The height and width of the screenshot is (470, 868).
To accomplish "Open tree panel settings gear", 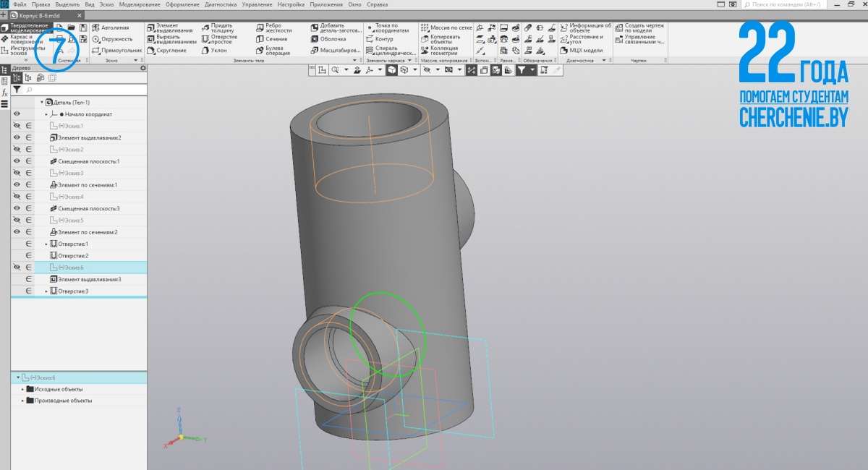I will click(142, 68).
